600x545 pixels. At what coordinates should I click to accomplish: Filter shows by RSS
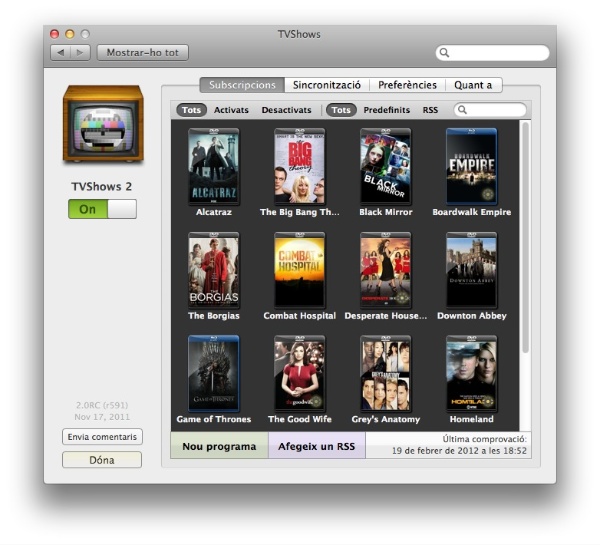pyautogui.click(x=430, y=110)
